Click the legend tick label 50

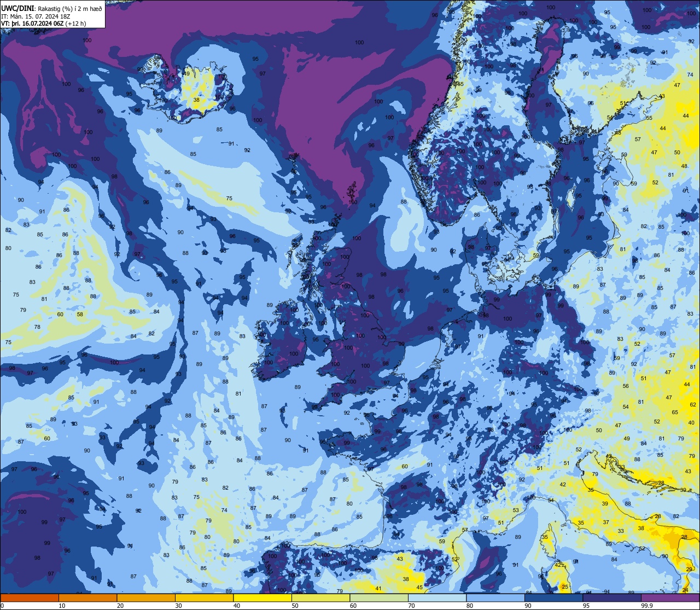pyautogui.click(x=295, y=606)
